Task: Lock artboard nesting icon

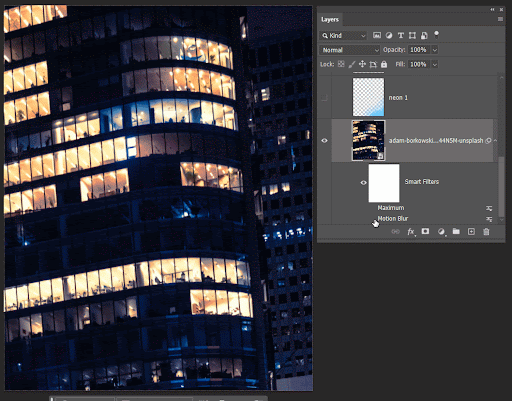Action: pos(373,64)
